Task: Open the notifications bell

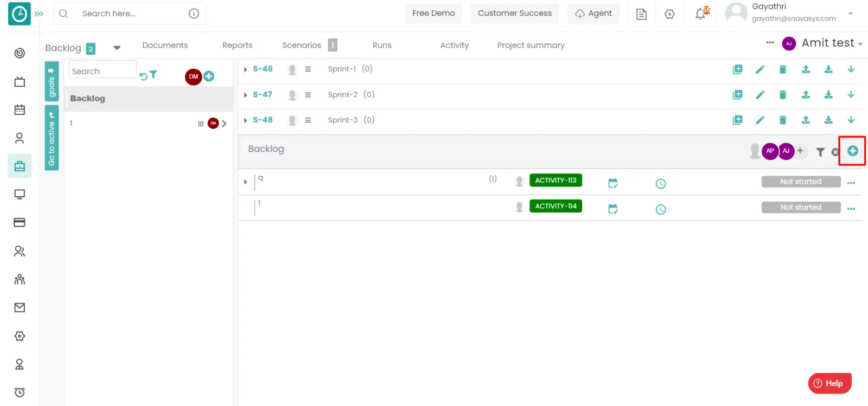Action: coord(700,14)
